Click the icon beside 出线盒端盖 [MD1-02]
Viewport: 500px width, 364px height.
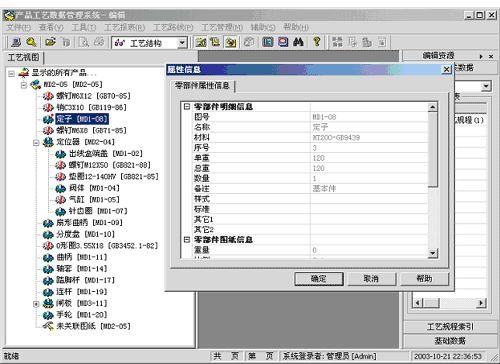click(60, 154)
